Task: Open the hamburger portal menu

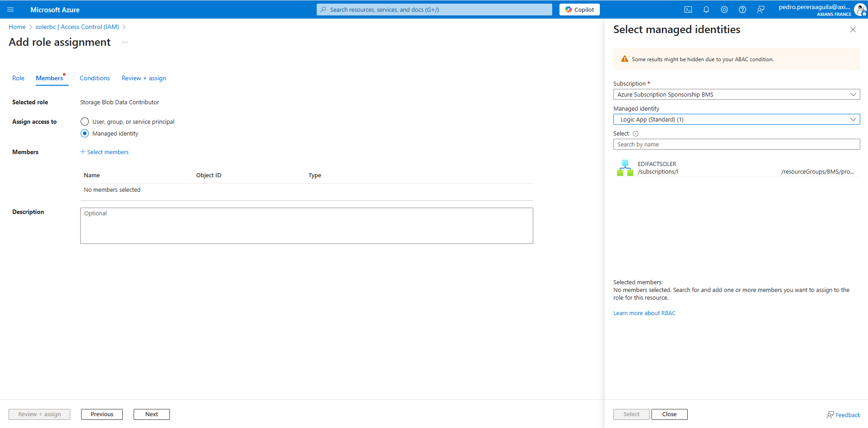Action: pos(10,10)
